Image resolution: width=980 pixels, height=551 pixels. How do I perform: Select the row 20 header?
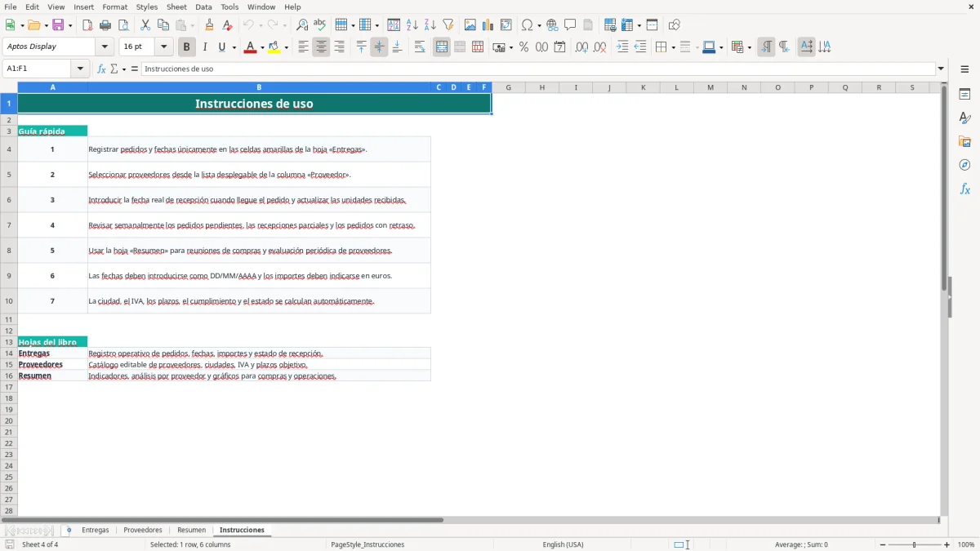coord(9,420)
